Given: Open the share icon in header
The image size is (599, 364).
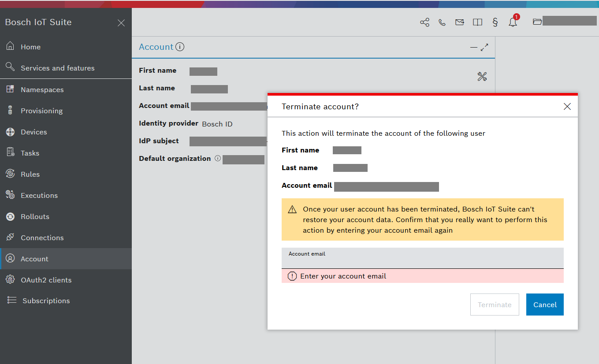Looking at the screenshot, I should [x=424, y=22].
